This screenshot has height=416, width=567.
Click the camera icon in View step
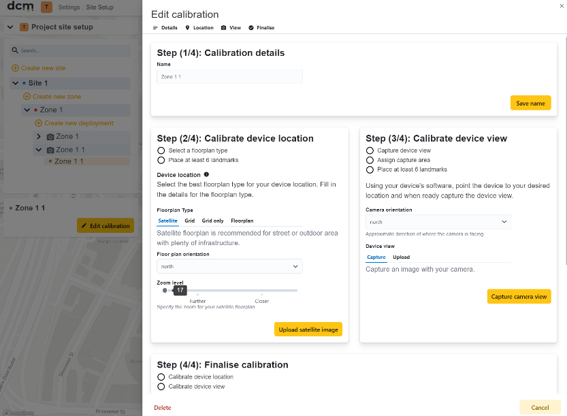pos(223,27)
